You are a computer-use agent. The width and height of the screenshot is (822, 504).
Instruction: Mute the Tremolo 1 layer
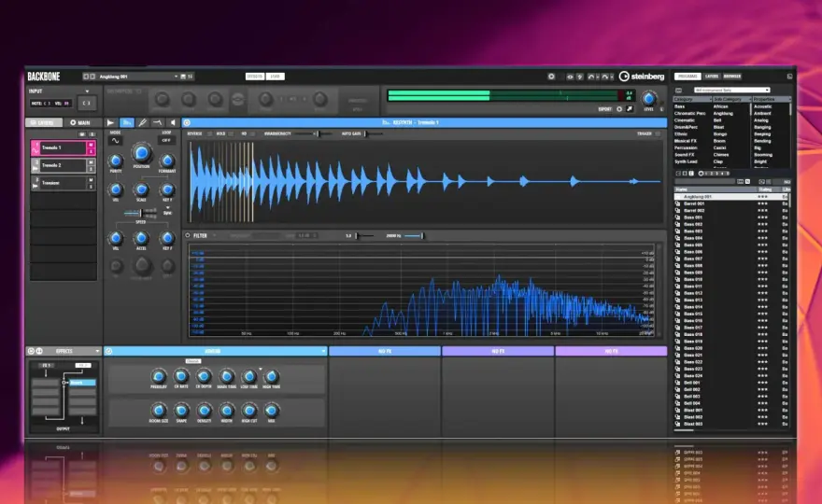tap(91, 145)
